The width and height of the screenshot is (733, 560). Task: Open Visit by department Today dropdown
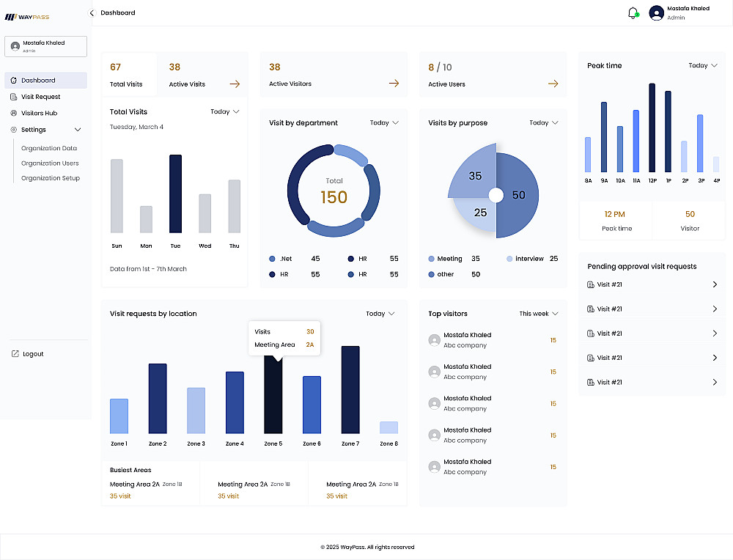click(384, 123)
